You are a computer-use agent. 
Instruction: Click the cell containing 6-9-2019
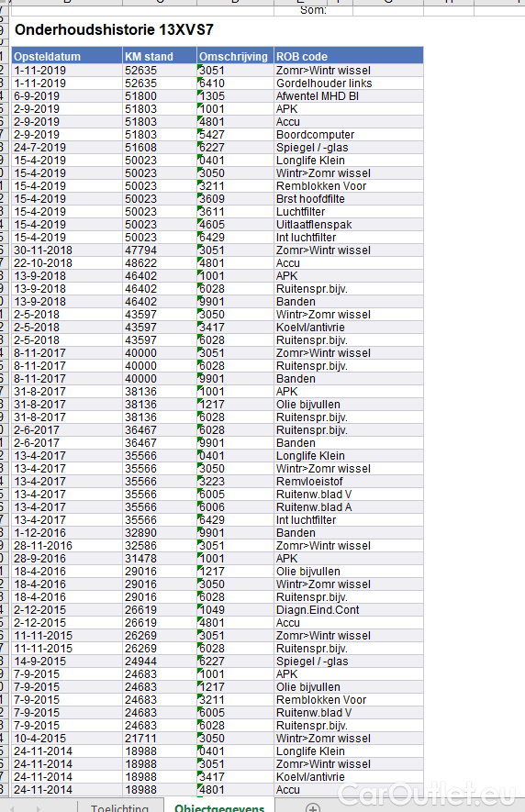click(x=67, y=95)
